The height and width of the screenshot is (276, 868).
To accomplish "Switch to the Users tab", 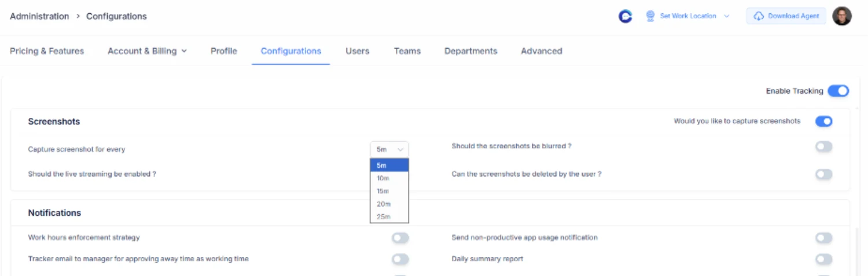I will [357, 51].
